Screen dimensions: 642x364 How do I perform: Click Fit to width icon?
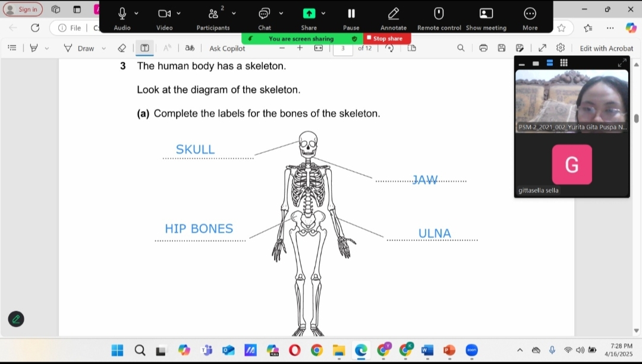coord(319,48)
